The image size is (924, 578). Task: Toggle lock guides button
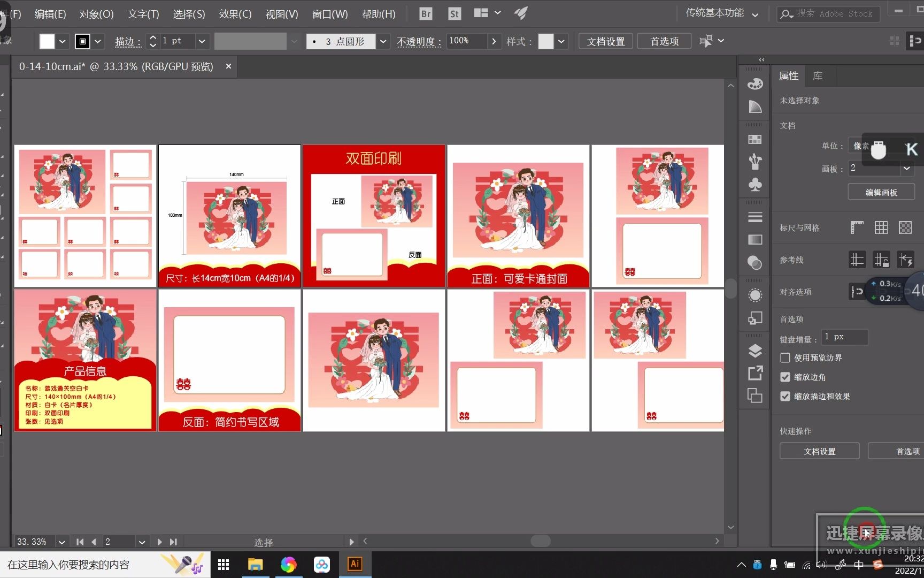coord(881,260)
